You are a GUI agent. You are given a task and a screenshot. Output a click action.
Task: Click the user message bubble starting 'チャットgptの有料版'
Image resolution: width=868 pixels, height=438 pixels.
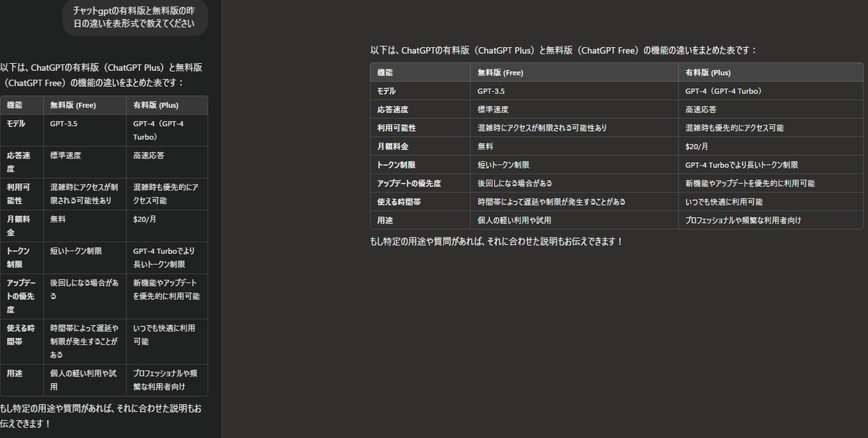click(135, 17)
